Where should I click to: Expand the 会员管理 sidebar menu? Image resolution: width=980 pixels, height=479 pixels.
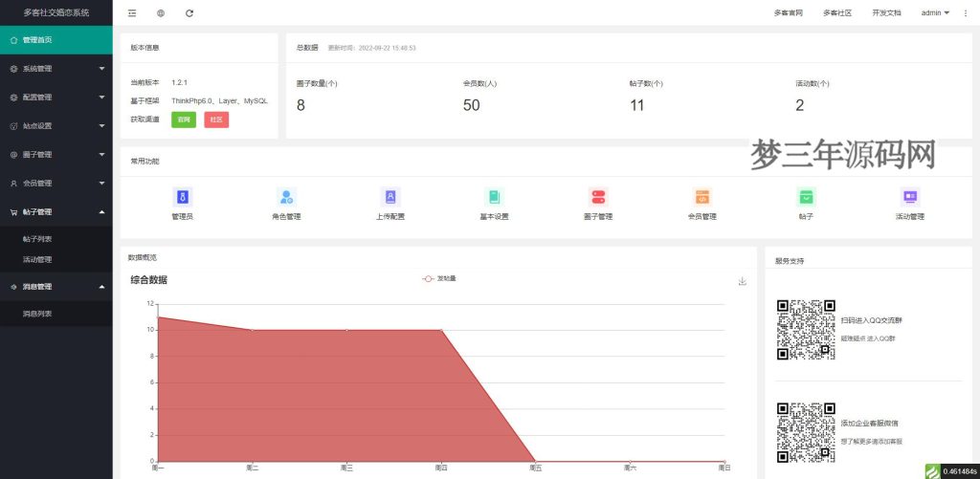coord(56,184)
